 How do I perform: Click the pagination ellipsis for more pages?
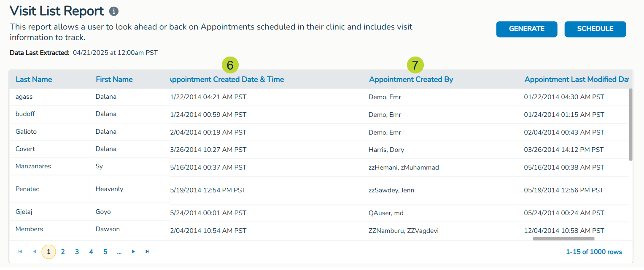click(x=119, y=252)
